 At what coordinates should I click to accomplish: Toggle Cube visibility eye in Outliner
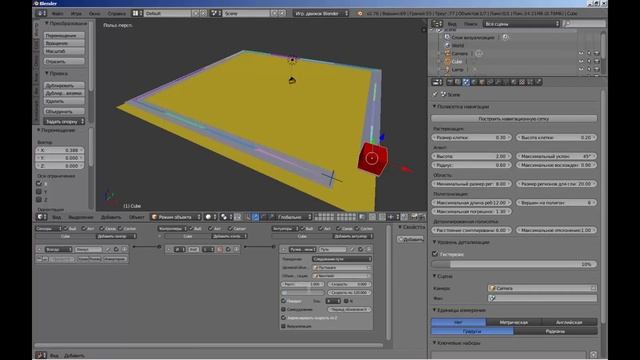(581, 61)
